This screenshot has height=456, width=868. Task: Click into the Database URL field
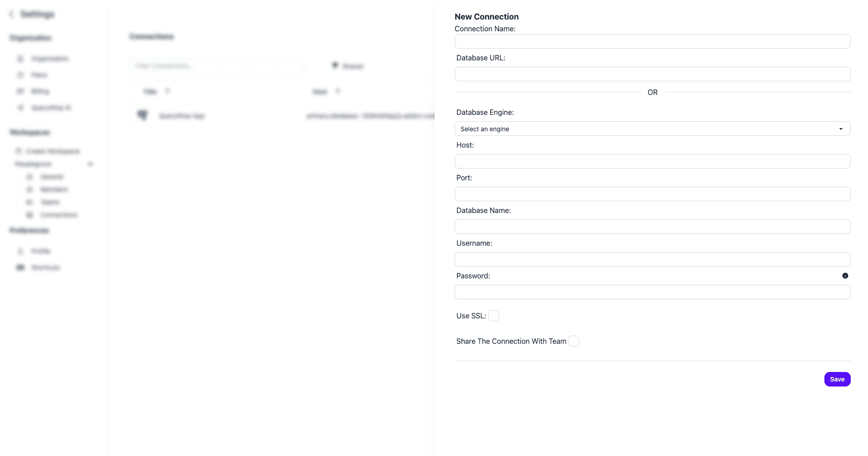[652, 74]
